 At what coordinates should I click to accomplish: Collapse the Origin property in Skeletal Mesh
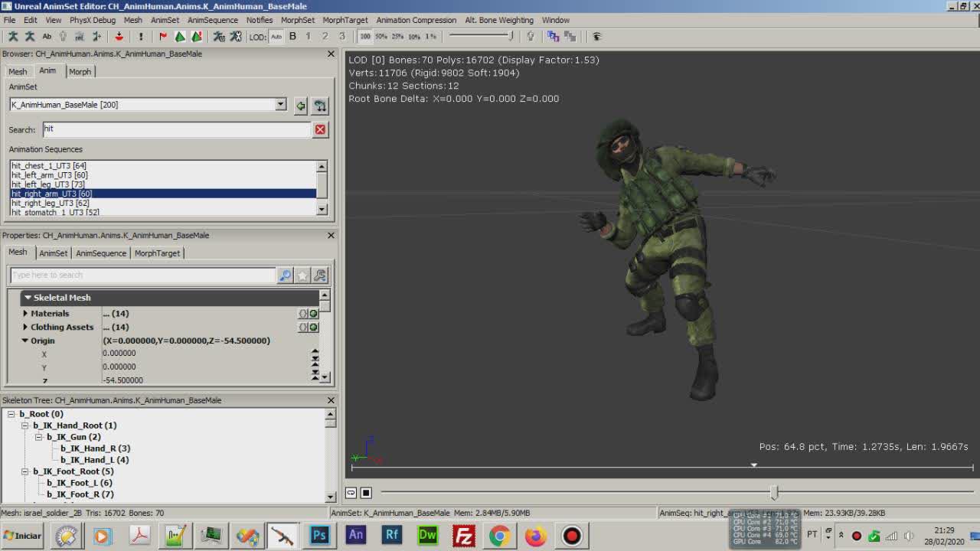25,341
